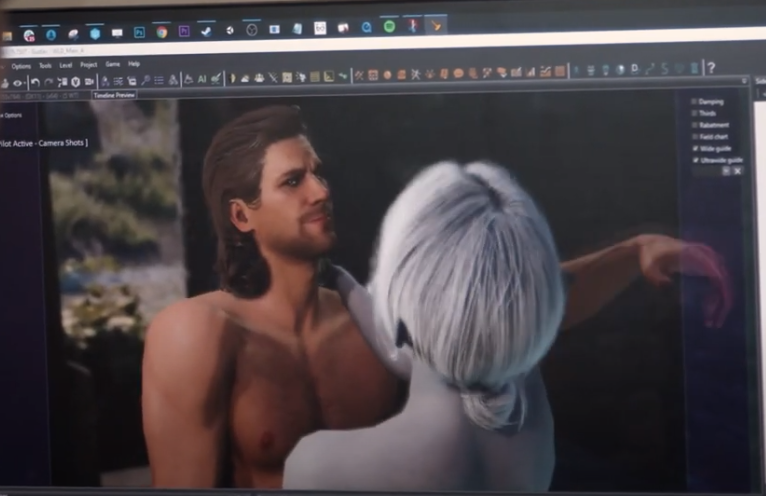
Task: Click the orange circle toolbar icon
Action: point(387,75)
